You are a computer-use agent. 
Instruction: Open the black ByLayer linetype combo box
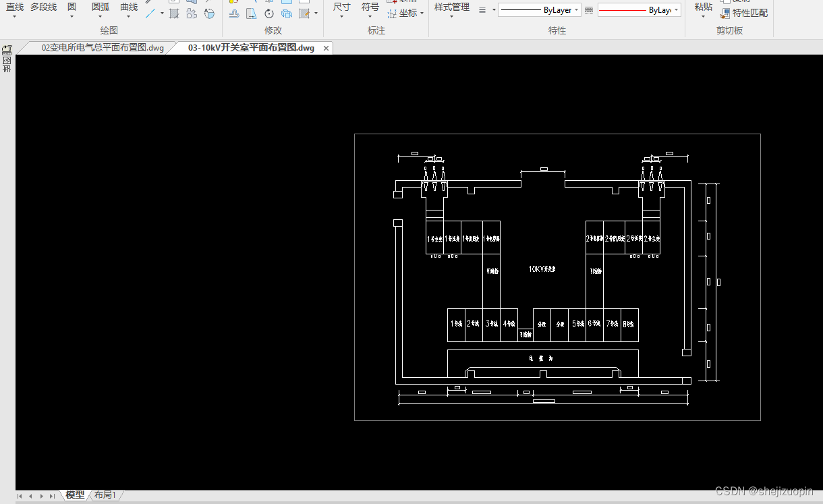click(x=539, y=10)
